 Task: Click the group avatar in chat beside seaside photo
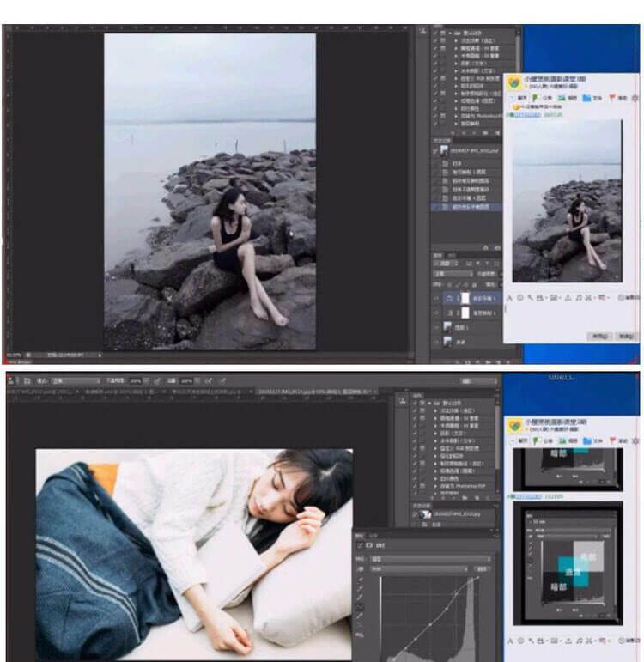click(x=514, y=82)
